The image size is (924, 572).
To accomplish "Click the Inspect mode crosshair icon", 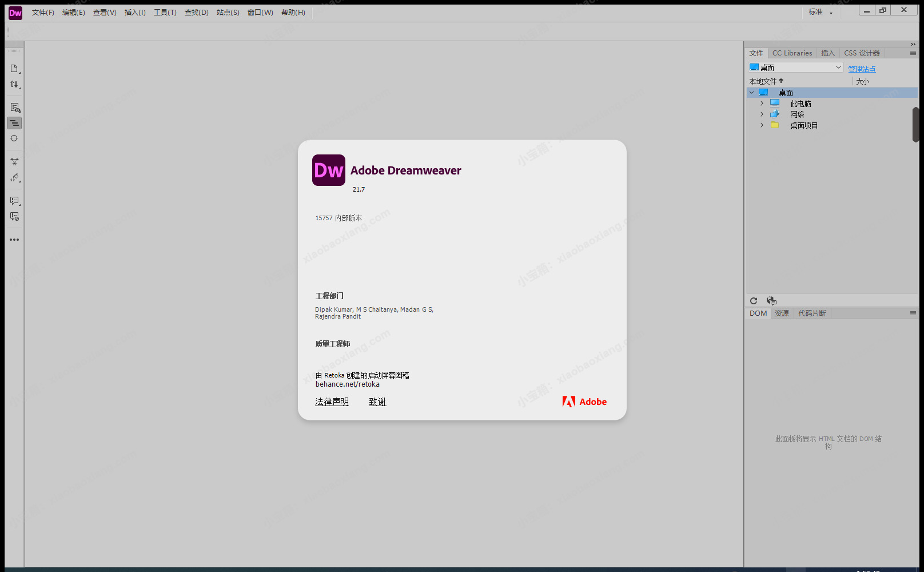I will coord(14,138).
